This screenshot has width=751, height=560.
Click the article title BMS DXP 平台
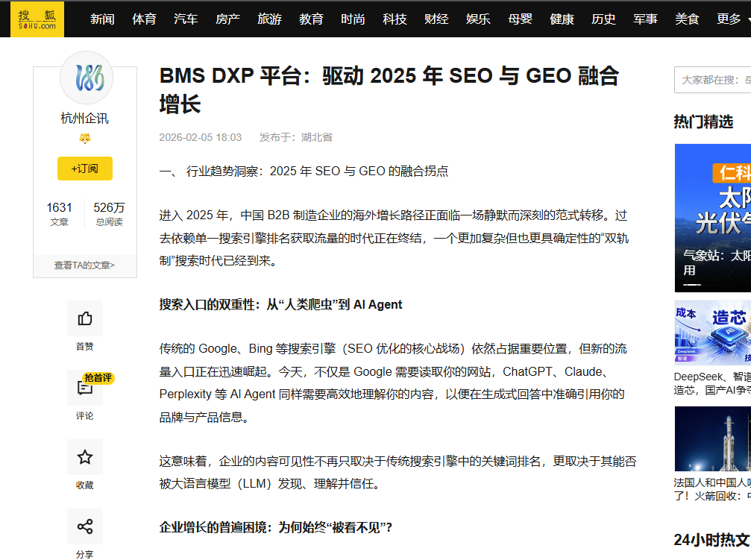pos(389,89)
